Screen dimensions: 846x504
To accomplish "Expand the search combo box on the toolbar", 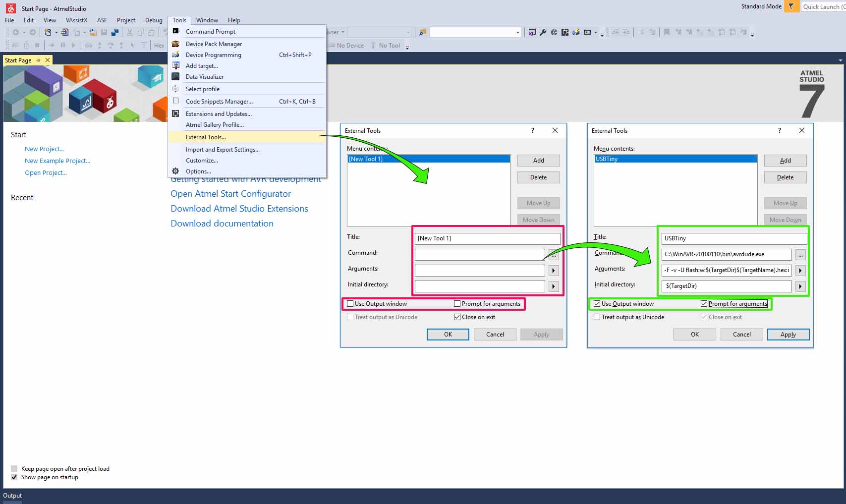I will (518, 33).
